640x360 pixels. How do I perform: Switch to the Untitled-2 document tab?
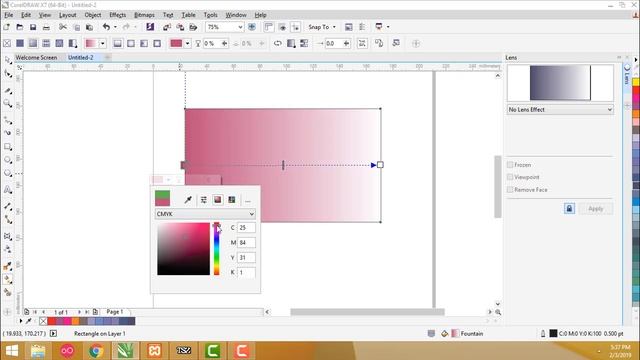81,58
